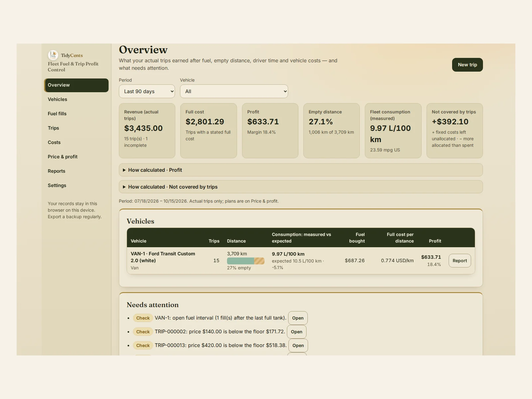Click the Empty distance 27.1% value

[321, 122]
